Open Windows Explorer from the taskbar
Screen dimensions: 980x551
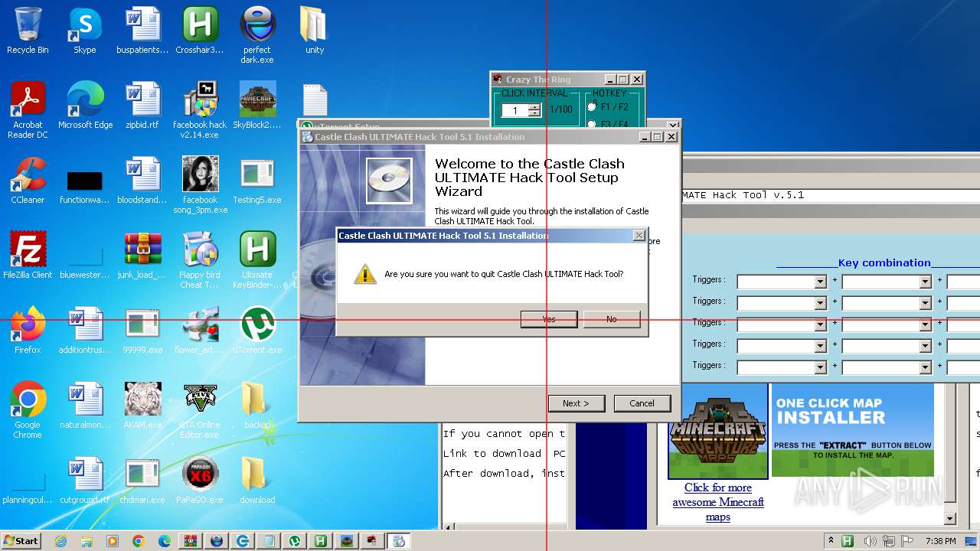(x=87, y=540)
